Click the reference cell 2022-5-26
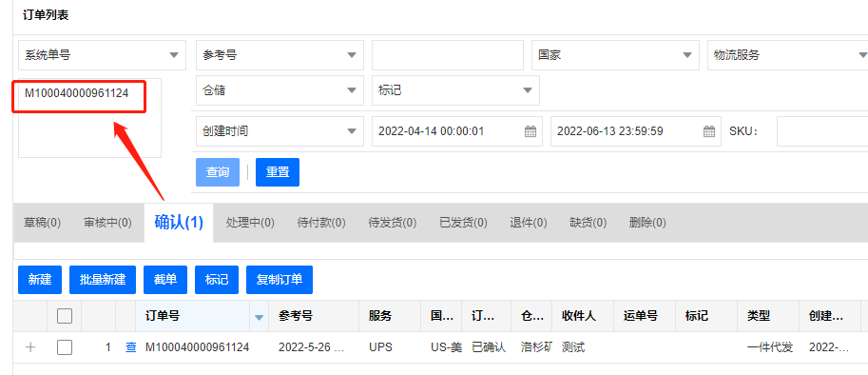 [x=312, y=347]
